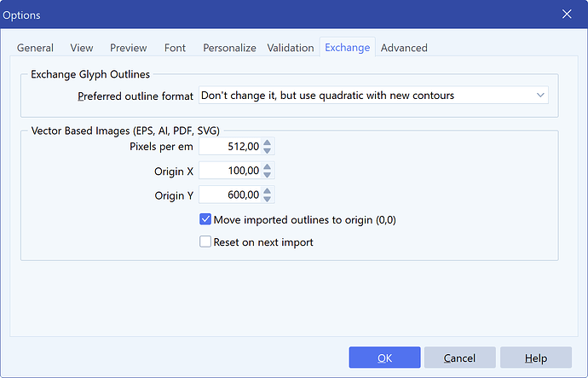The height and width of the screenshot is (378, 588).
Task: Enable Reset on next import checkbox
Action: 205,241
